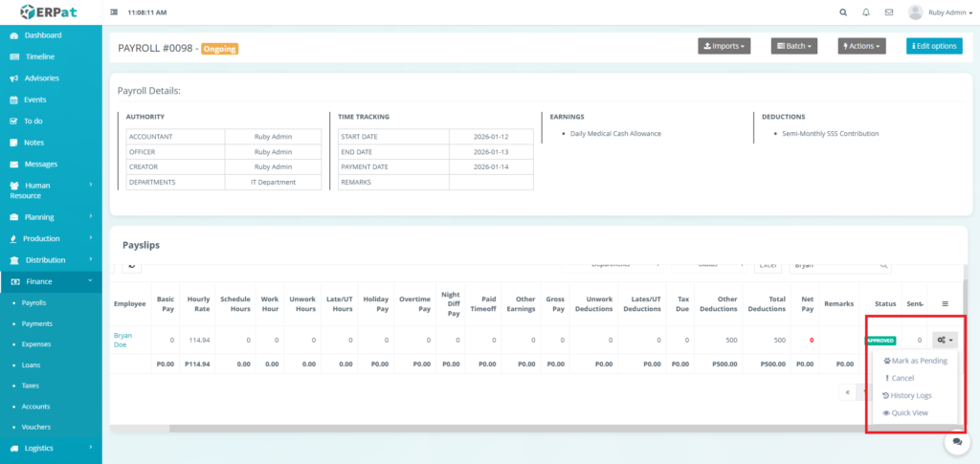Click the Edit options button
The image size is (980, 464).
click(x=933, y=46)
